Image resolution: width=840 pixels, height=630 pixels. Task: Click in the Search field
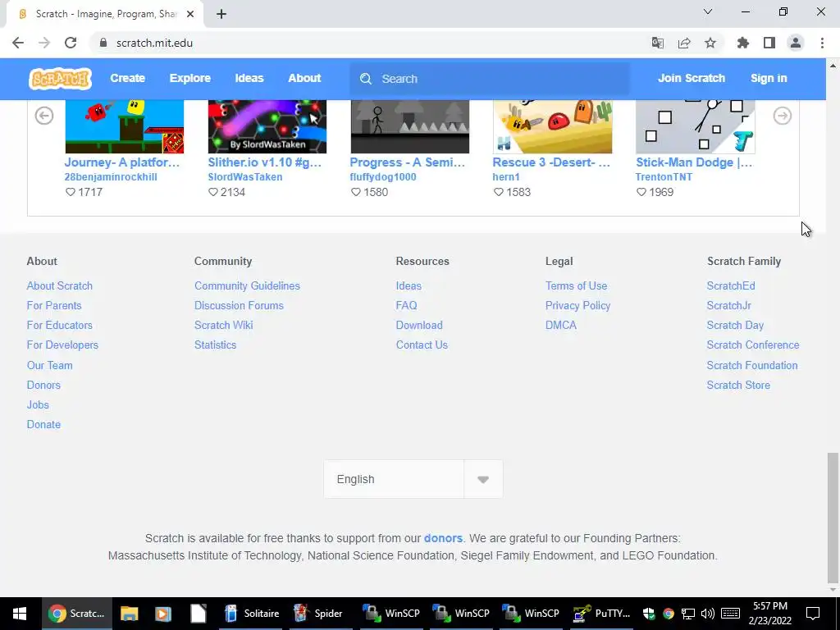[490, 79]
